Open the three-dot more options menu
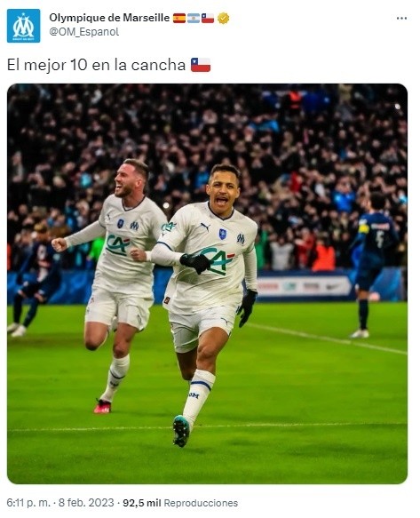420x518 pixels. 401,18
